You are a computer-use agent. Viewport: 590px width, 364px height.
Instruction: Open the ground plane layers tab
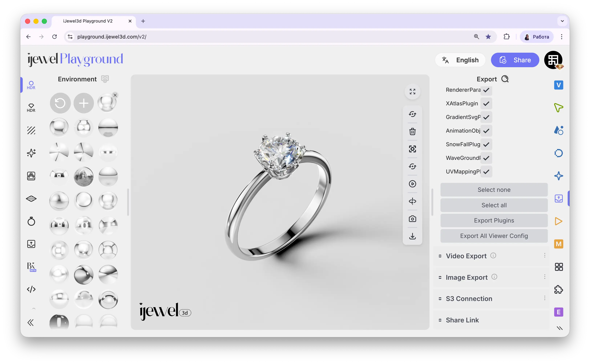tap(31, 199)
